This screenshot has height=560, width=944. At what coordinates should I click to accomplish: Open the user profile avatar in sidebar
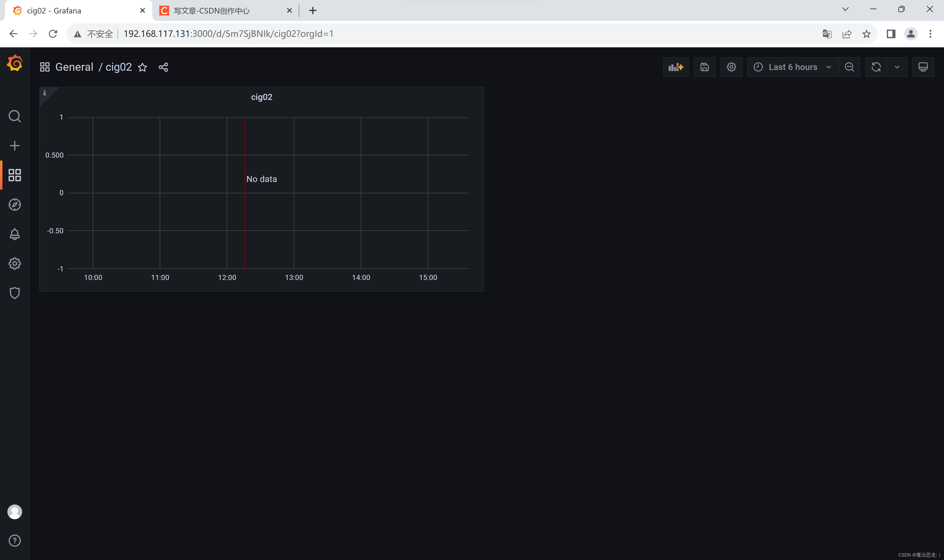pyautogui.click(x=15, y=512)
